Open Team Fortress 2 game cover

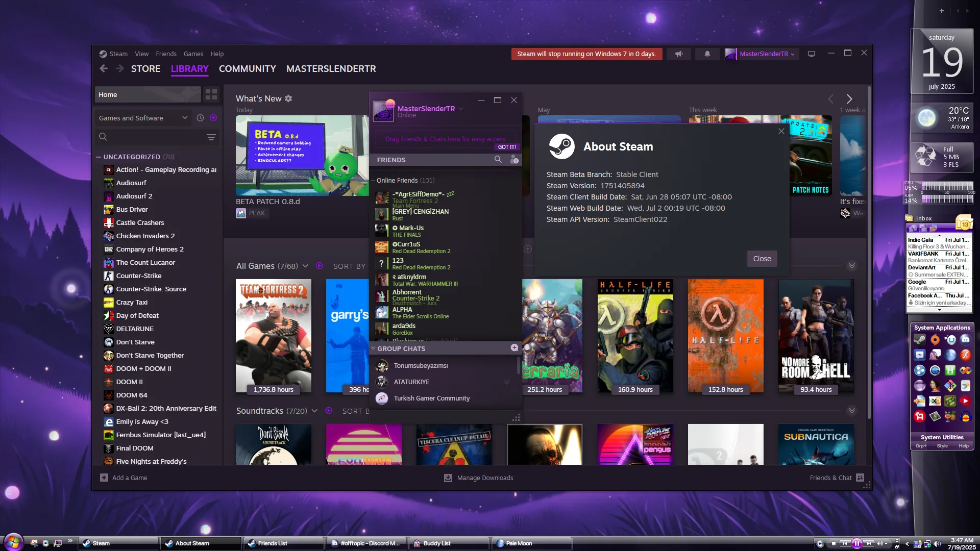click(x=274, y=336)
